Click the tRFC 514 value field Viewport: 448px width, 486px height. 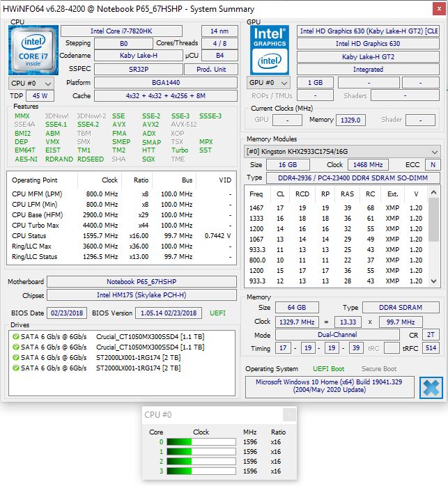[431, 348]
